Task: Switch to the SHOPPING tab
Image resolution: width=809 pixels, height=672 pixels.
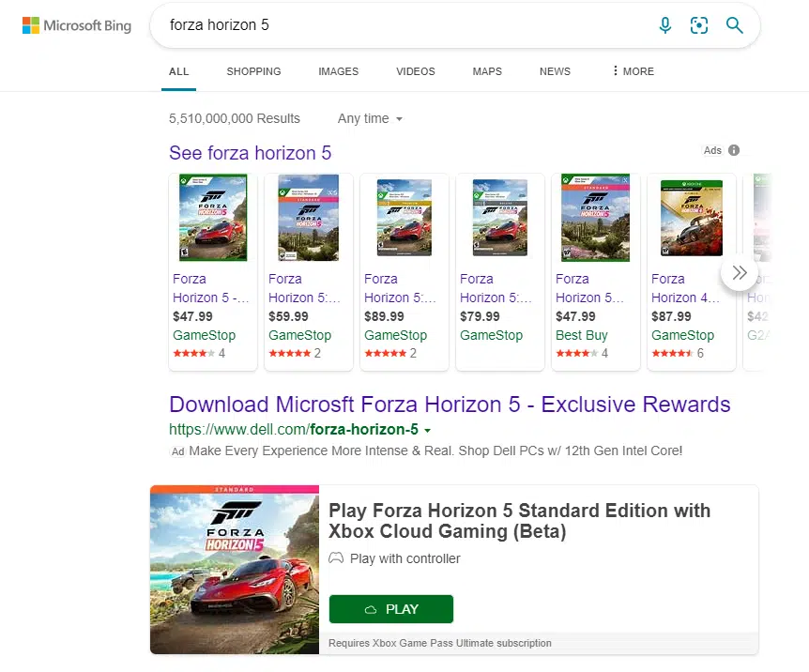Action: (x=253, y=71)
